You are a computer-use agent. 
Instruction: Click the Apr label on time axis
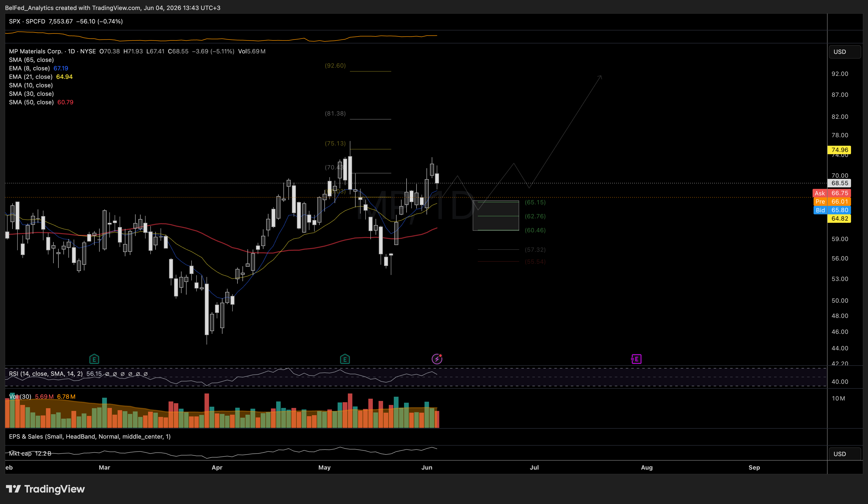click(x=217, y=468)
